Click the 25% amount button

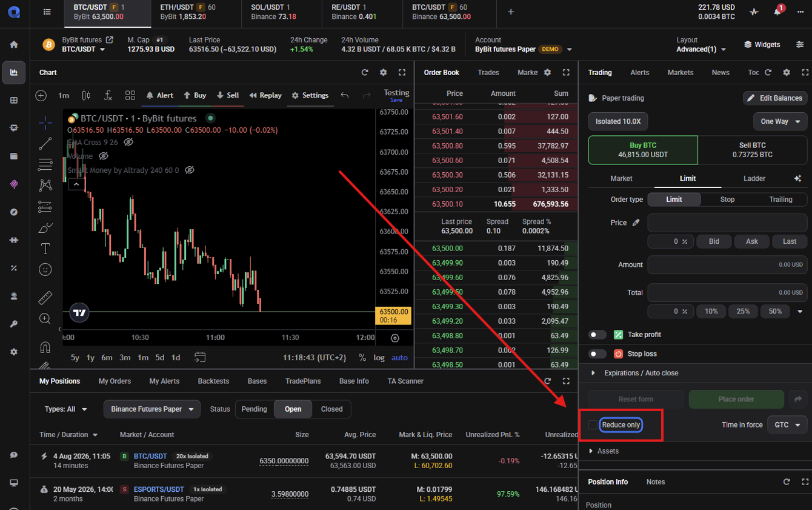pos(743,311)
